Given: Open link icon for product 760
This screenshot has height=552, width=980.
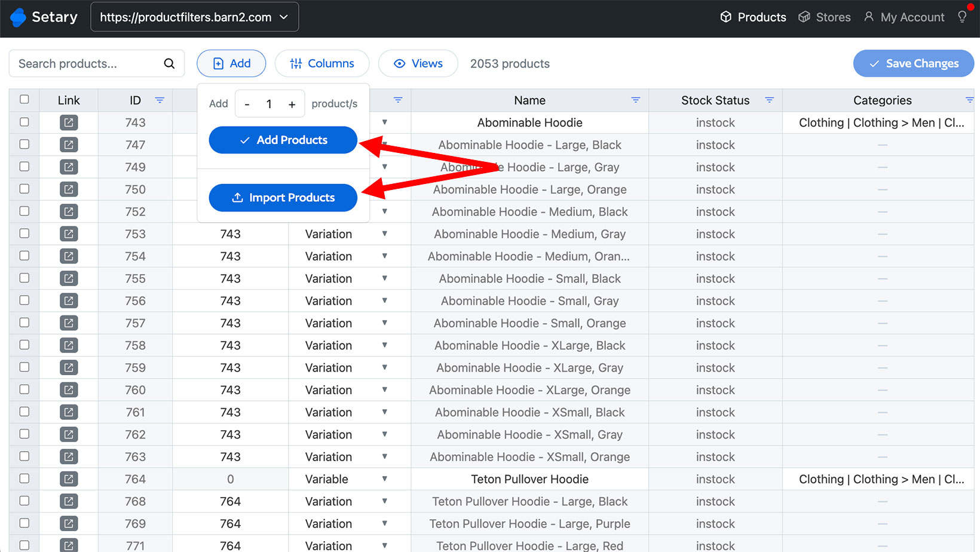Looking at the screenshot, I should click(69, 390).
